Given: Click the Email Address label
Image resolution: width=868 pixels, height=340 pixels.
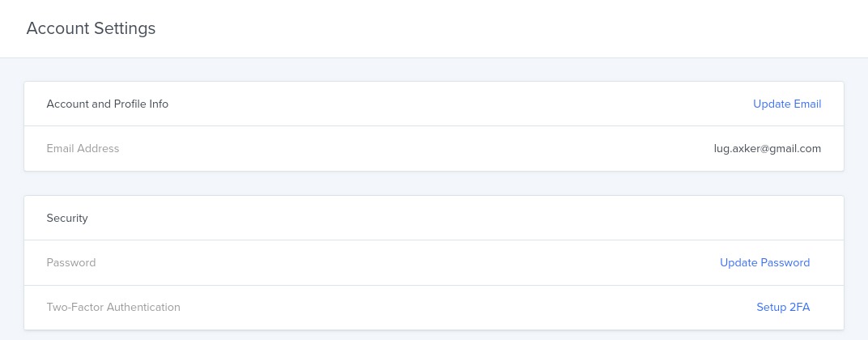Looking at the screenshot, I should click(83, 148).
